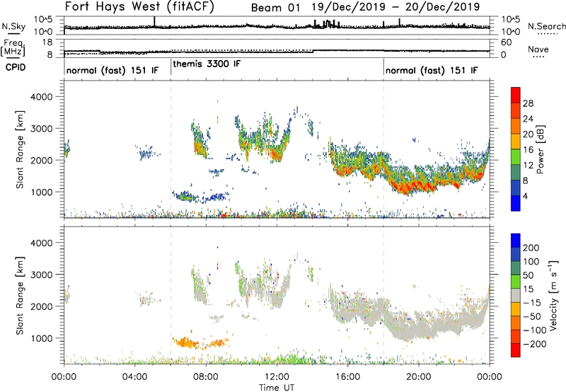
Task: Click the 'N.Search' legend label
Action: [x=546, y=26]
